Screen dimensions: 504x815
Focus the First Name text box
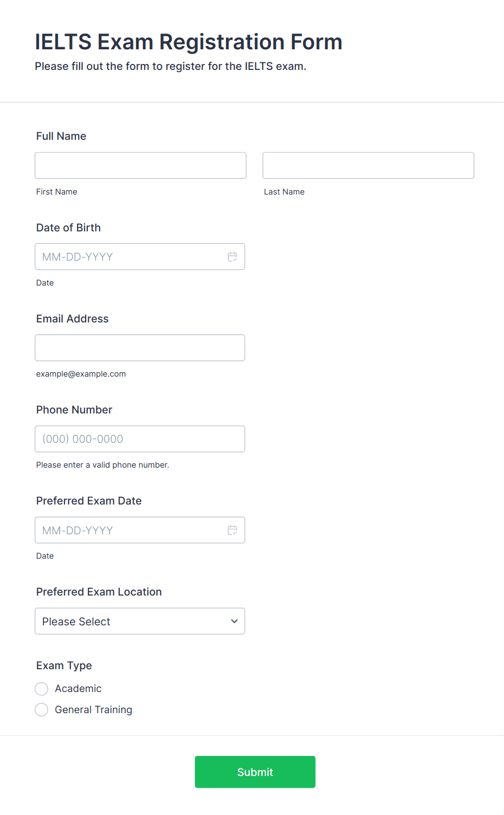point(140,165)
